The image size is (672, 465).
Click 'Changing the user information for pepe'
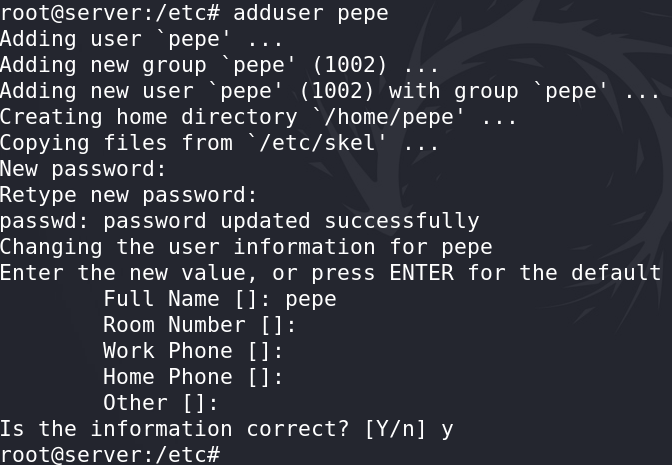(x=246, y=247)
